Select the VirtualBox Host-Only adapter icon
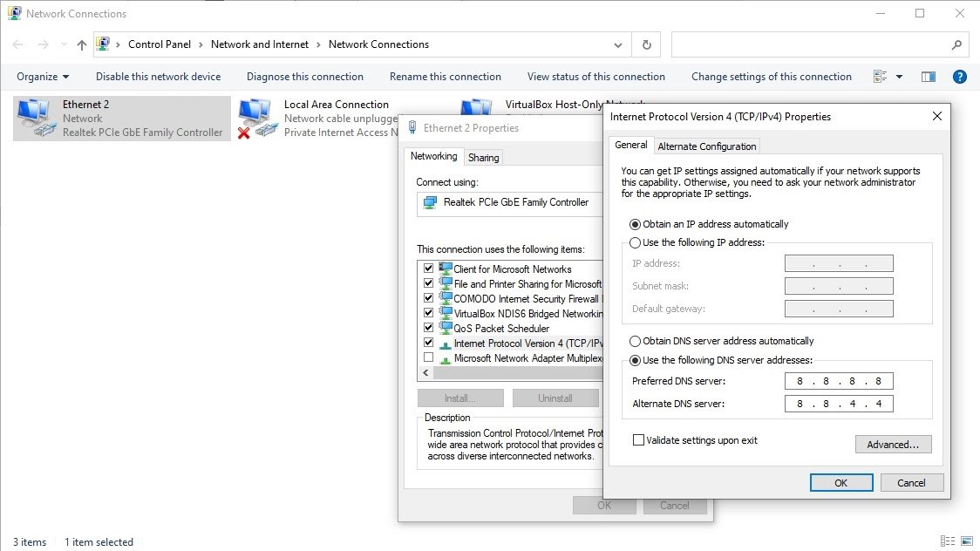Viewport: 980px width, 551px height. point(477,106)
